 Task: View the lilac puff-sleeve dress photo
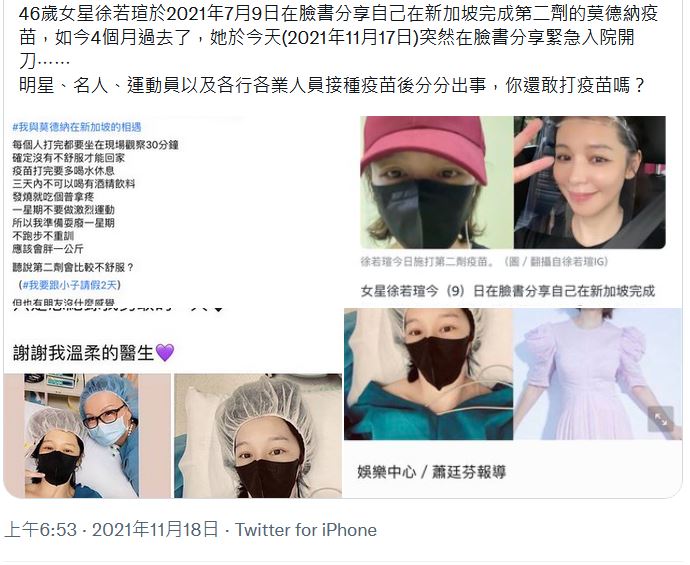(x=598, y=374)
